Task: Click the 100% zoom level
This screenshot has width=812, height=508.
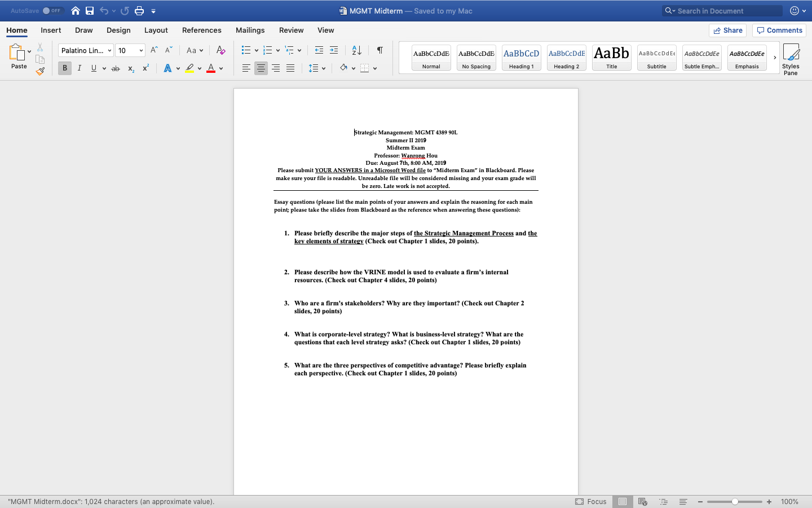Action: pos(789,501)
